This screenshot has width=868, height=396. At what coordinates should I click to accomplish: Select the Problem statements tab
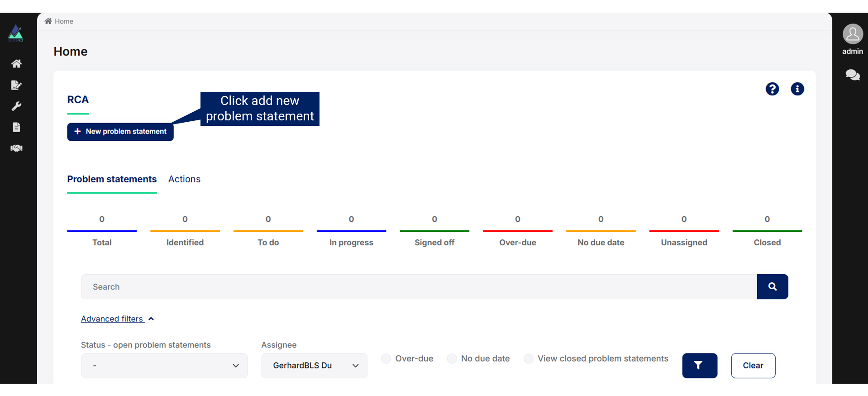[x=112, y=179]
